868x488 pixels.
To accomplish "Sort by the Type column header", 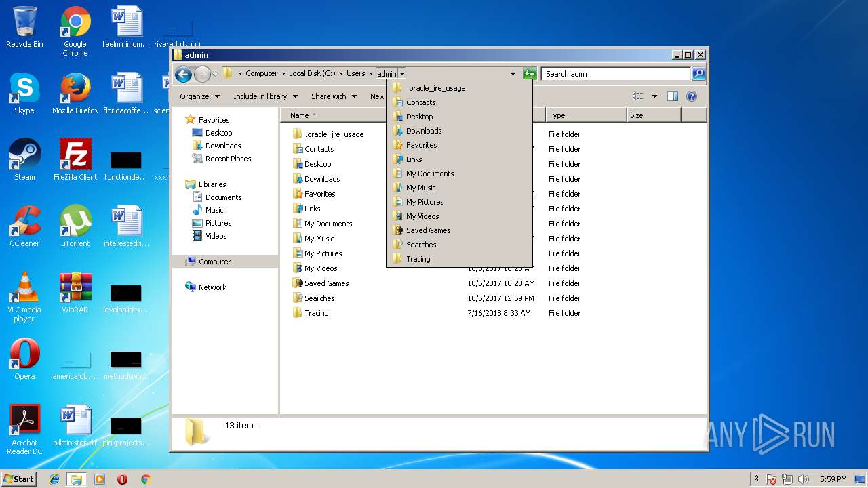I will (586, 115).
